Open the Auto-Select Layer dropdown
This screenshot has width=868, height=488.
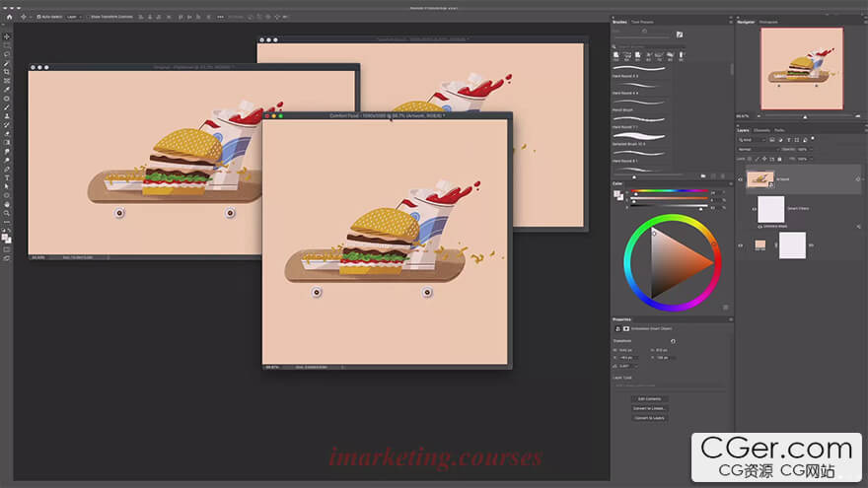pos(72,17)
